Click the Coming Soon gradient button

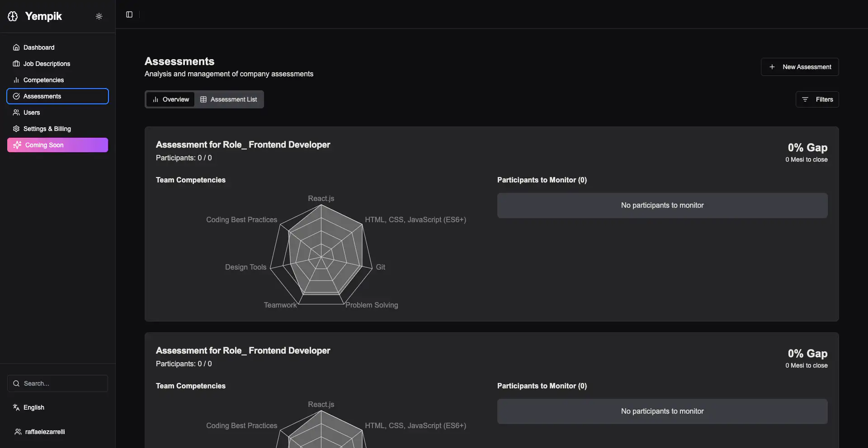tap(57, 145)
